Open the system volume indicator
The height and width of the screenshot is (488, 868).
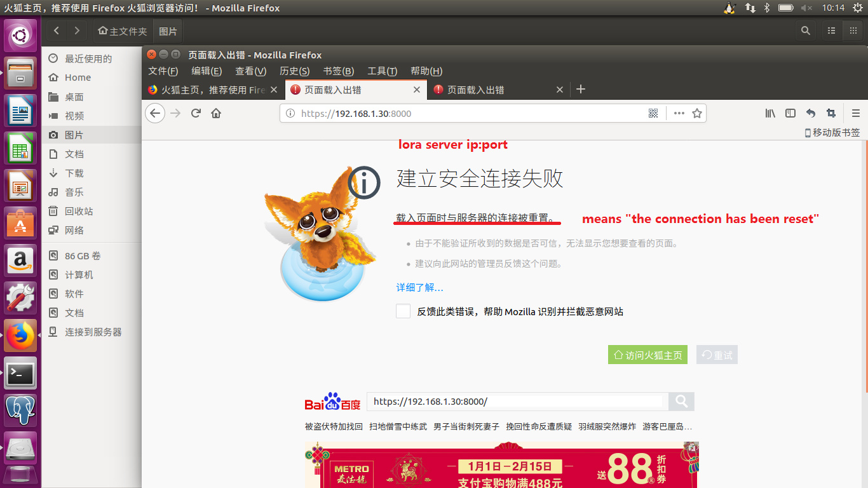806,8
